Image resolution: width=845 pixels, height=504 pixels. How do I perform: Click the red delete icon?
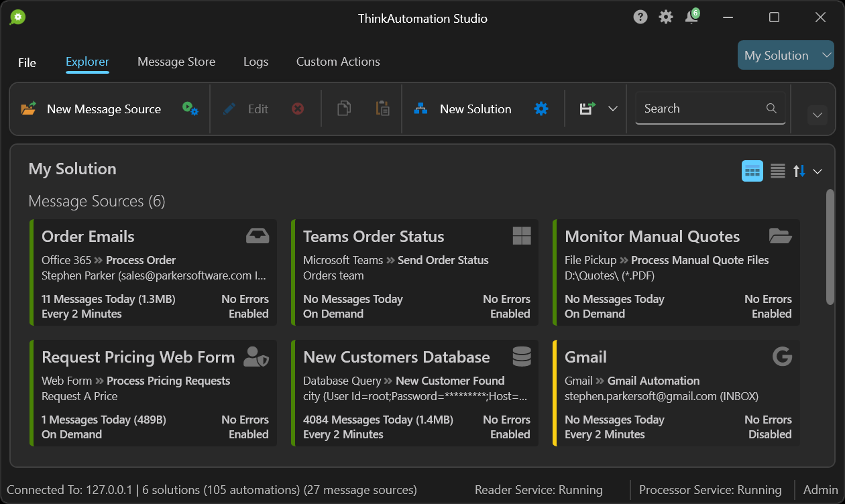coord(298,109)
